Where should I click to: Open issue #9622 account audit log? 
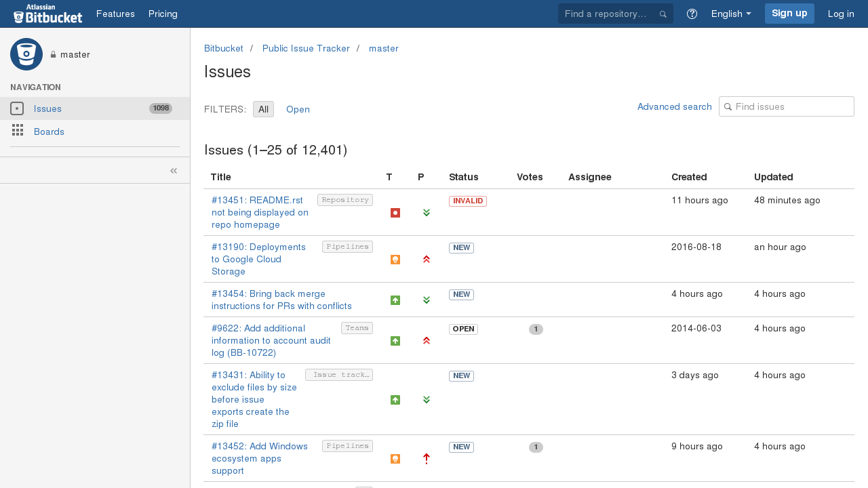pos(271,340)
